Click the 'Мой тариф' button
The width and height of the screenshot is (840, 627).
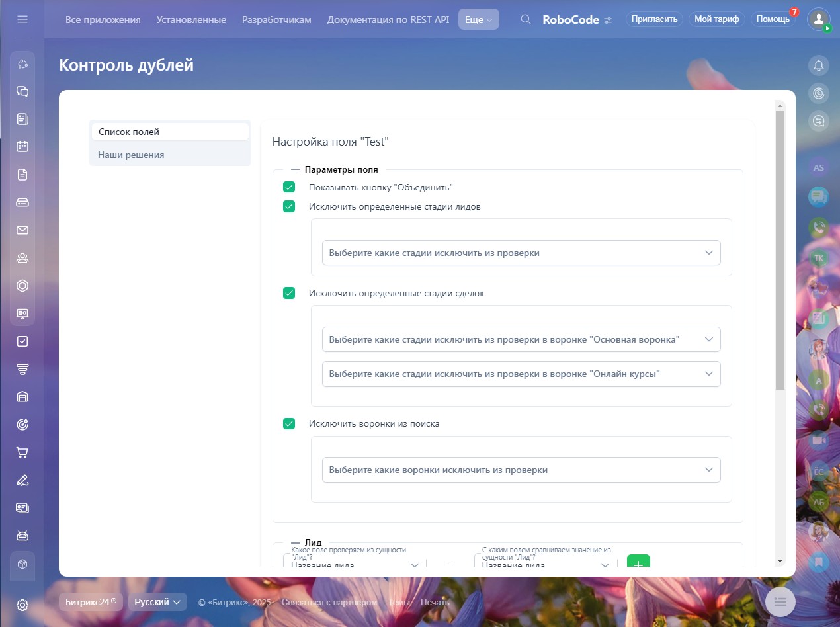tap(716, 19)
